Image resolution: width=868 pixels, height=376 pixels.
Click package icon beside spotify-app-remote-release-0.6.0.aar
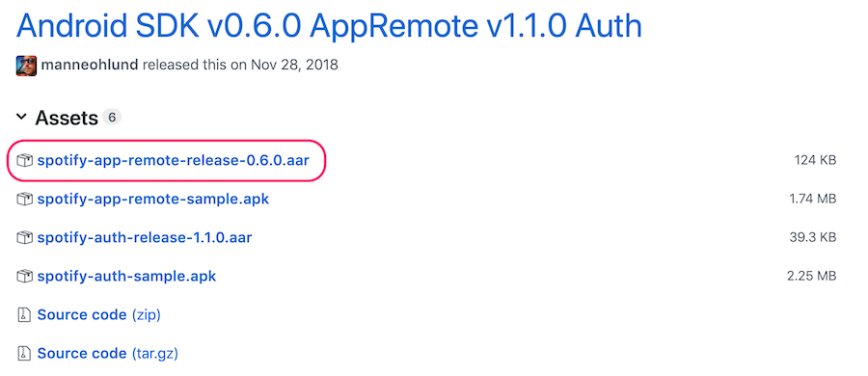point(24,161)
